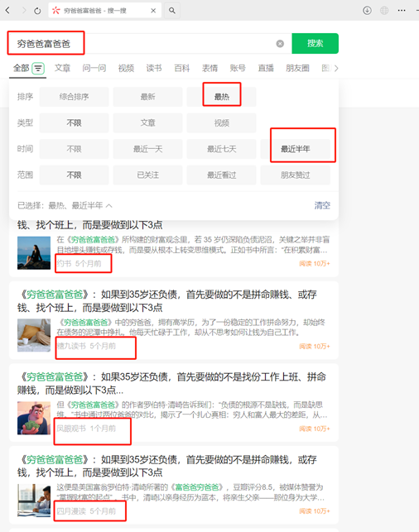Open thumbnail of woman sitting by the sea
Image resolution: width=419 pixels, height=532 pixels.
[34, 253]
